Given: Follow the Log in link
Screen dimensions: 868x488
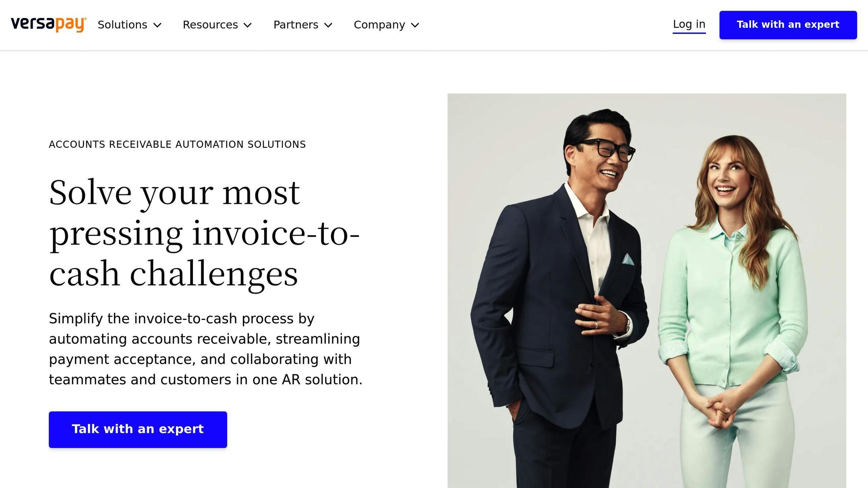Looking at the screenshot, I should [689, 25].
